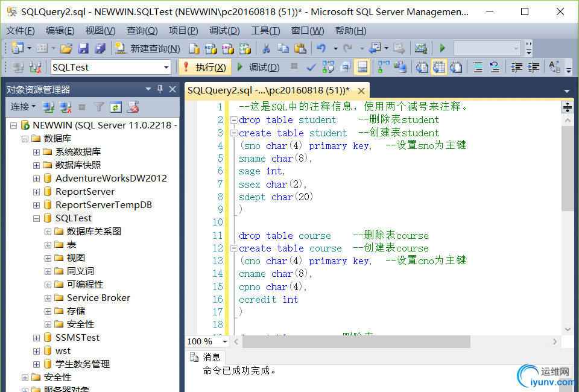
Task: Click the editor split window handle
Action: [x=568, y=107]
